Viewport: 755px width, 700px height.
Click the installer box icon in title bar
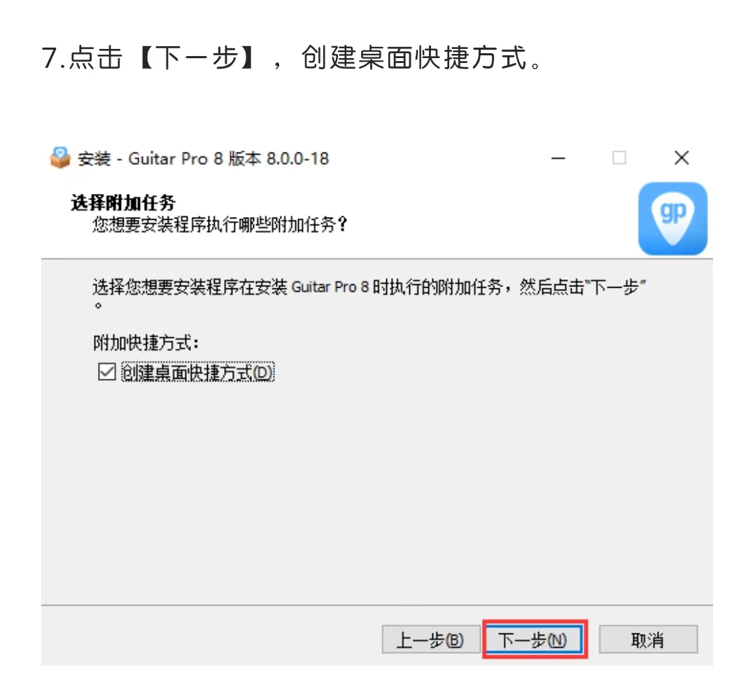coord(60,158)
